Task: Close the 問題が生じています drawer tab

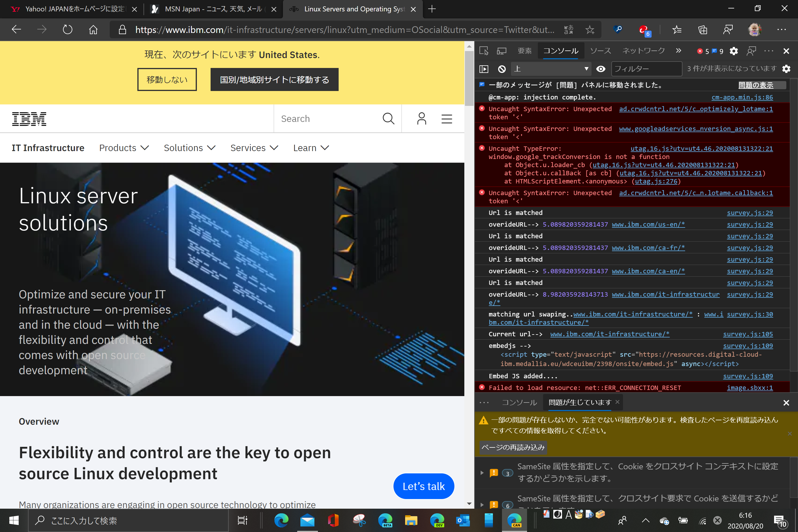Action: coord(617,402)
